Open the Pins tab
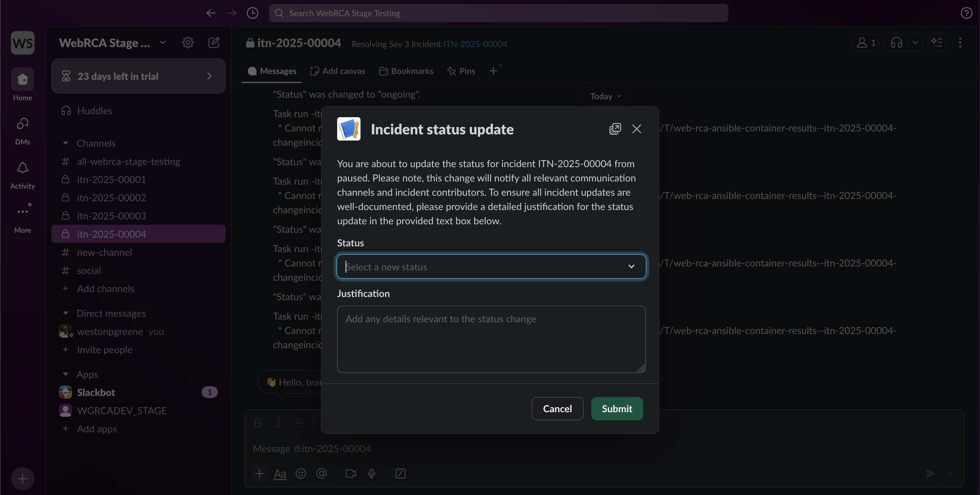 coord(461,71)
